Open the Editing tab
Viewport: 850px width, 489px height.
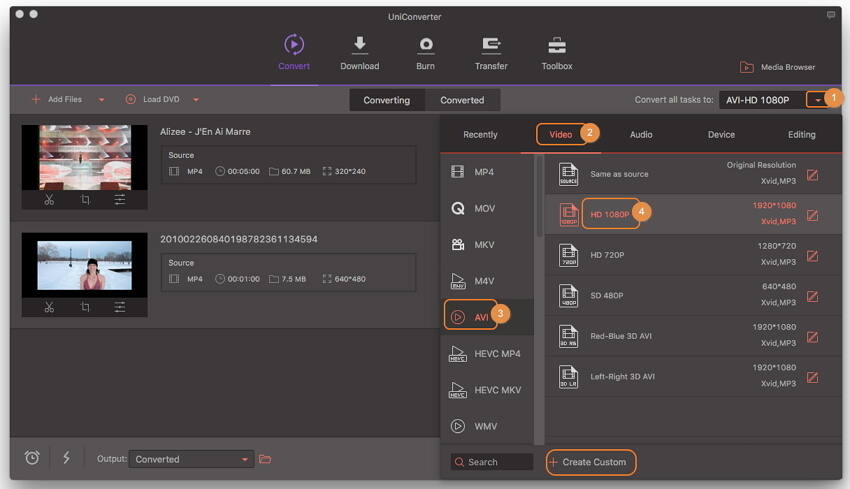801,134
